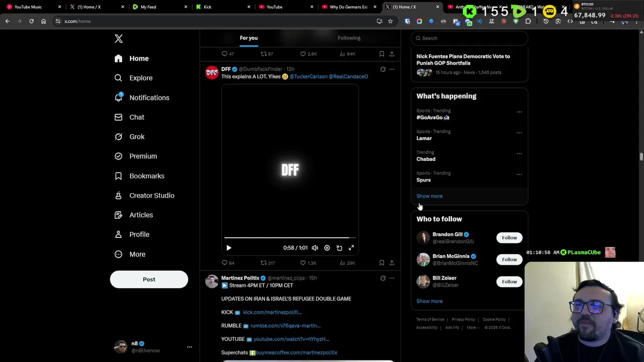This screenshot has height=362, width=644.
Task: Reply to top post with 47 replies
Action: [x=228, y=54]
